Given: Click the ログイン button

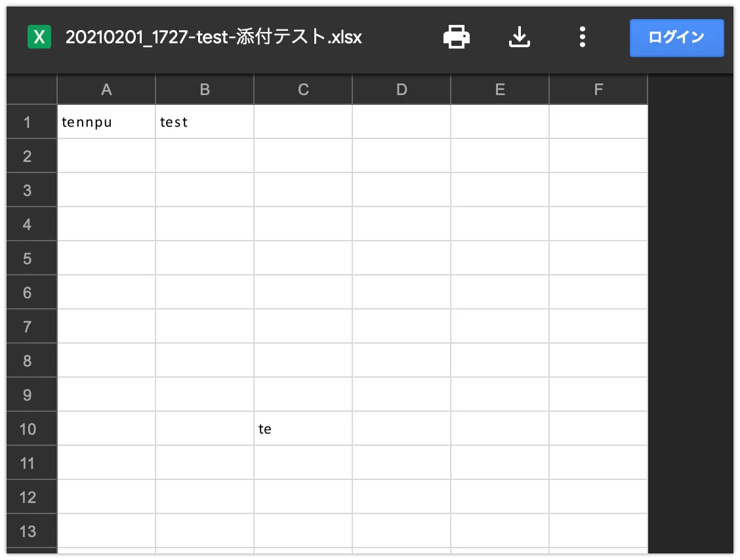Looking at the screenshot, I should [x=676, y=37].
